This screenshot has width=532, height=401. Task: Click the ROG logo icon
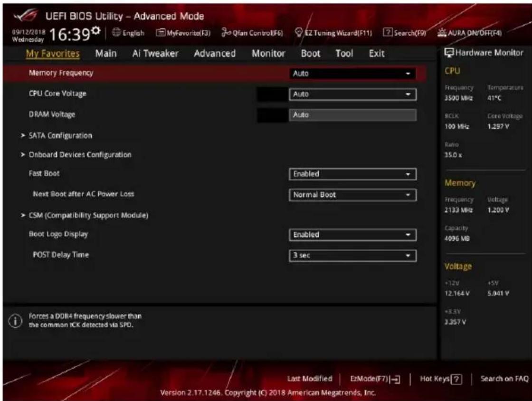tap(26, 15)
